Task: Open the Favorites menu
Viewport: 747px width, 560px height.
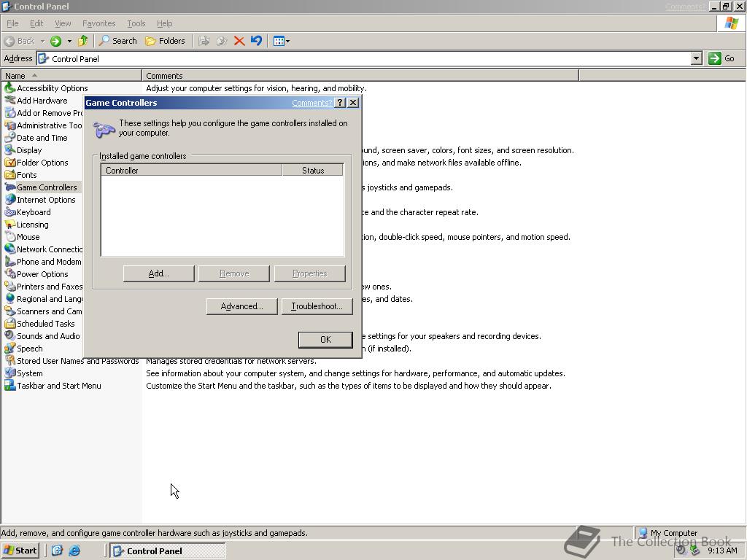Action: pos(98,23)
